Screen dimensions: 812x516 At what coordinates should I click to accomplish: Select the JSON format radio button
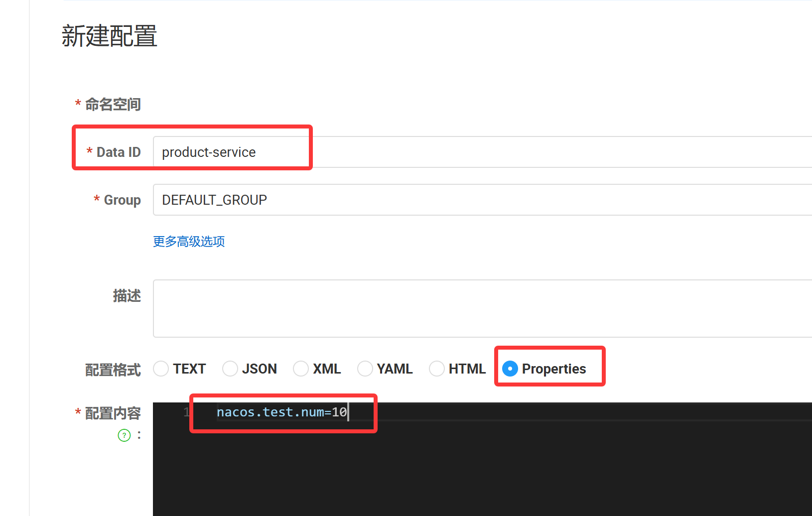click(x=230, y=369)
